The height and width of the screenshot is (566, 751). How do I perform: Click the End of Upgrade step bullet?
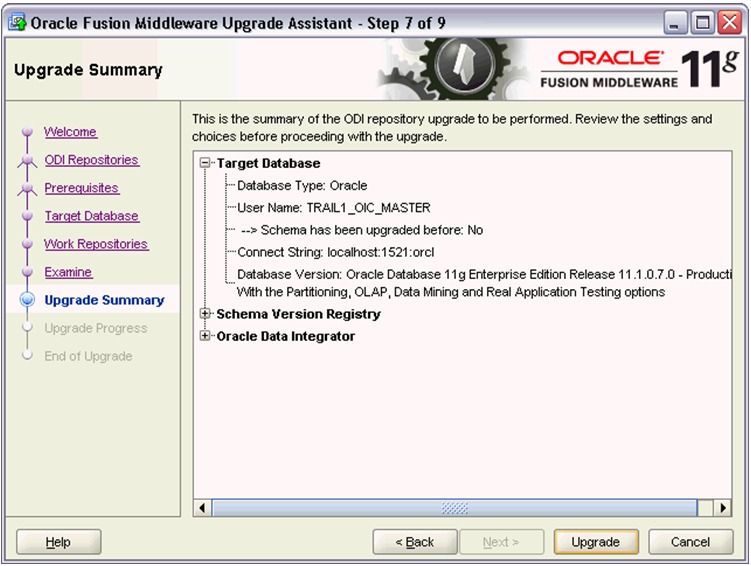(x=27, y=355)
